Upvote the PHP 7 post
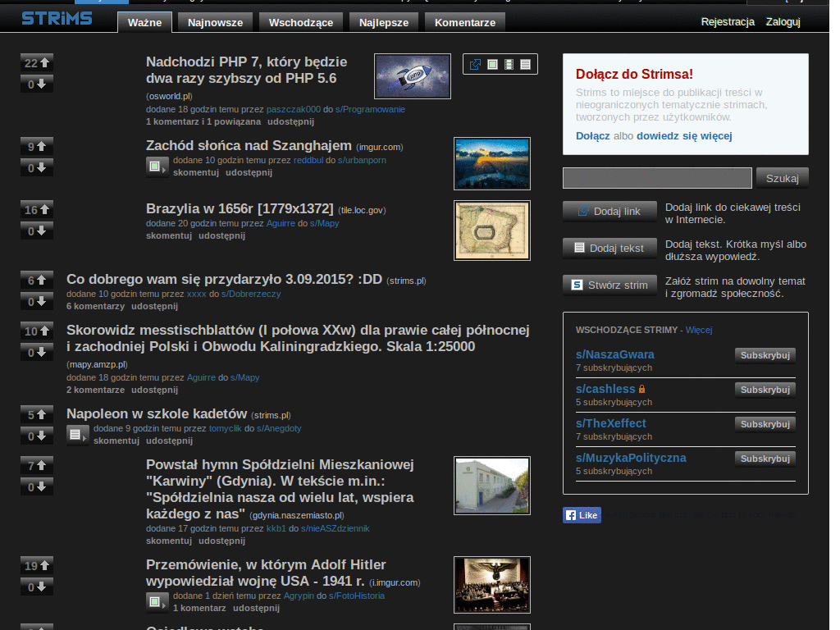This screenshot has height=630, width=840. (36, 62)
